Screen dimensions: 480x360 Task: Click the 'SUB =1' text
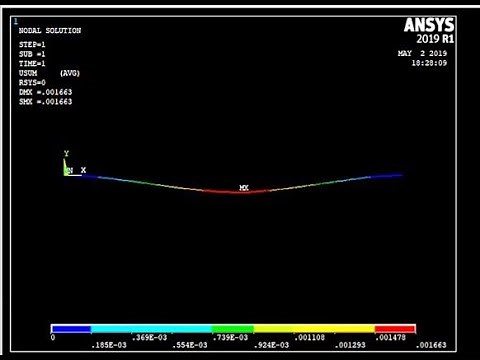(x=32, y=54)
